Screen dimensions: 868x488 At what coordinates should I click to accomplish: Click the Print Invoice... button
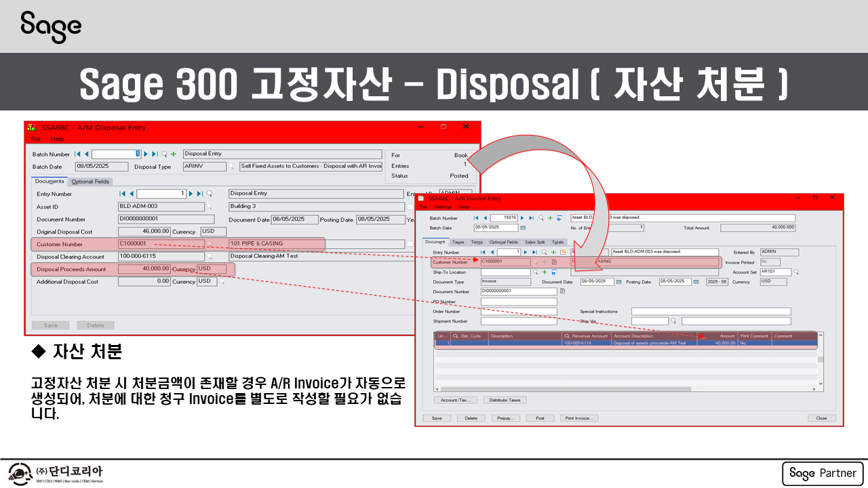coord(579,418)
